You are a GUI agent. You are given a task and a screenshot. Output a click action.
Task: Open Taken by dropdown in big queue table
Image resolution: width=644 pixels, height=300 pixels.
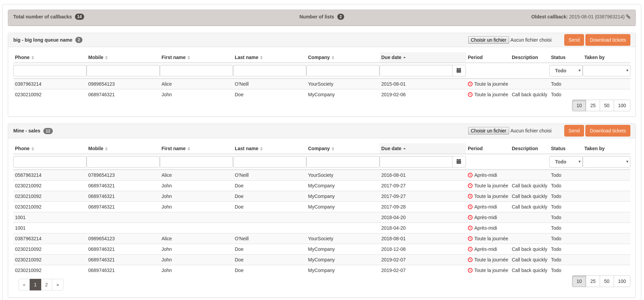coord(607,71)
